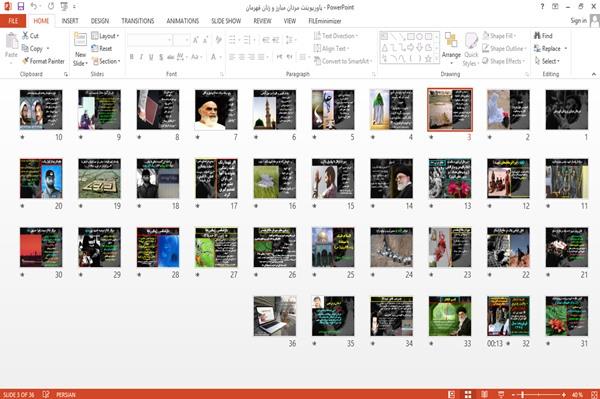Click the Save icon in quick access toolbar
Screen dimensions: 600x399
[21, 7]
